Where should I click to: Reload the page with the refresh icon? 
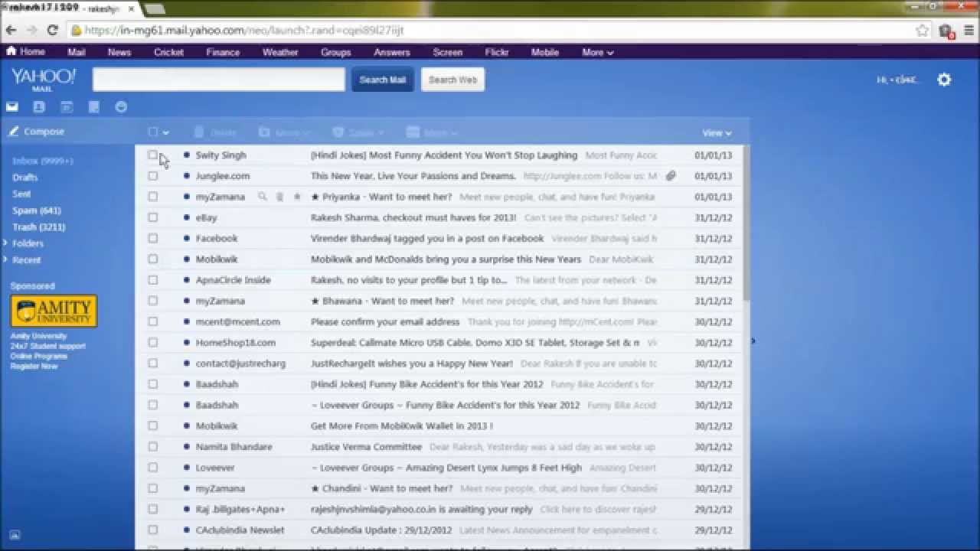tap(52, 31)
